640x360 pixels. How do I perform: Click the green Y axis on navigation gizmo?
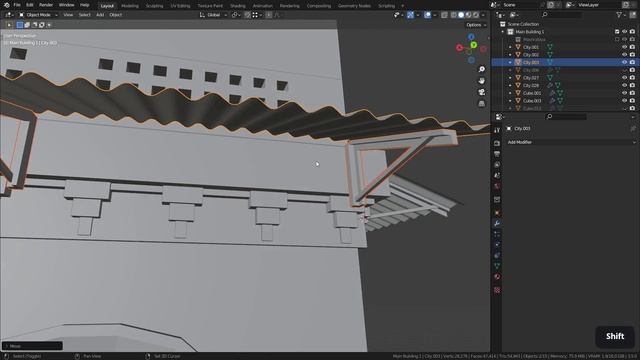(473, 45)
